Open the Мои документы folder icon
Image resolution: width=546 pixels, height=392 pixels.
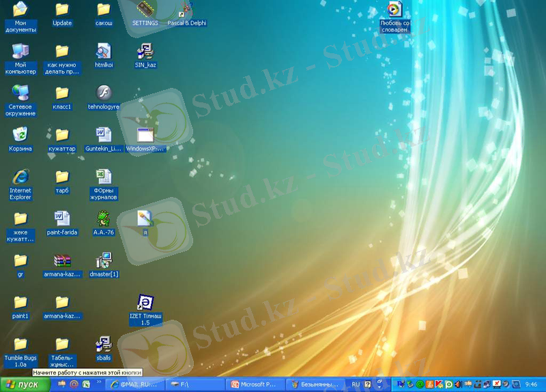tap(20, 10)
